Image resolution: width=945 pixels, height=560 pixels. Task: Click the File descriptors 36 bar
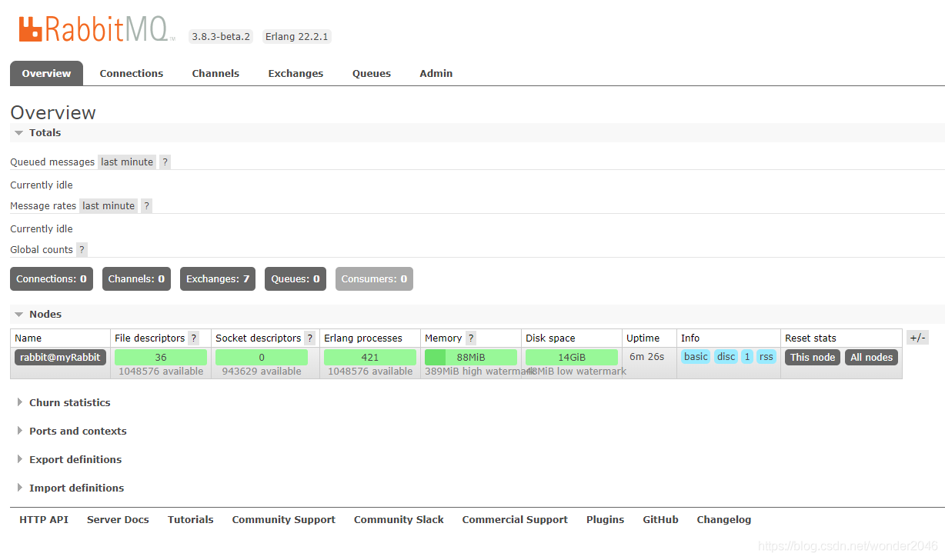click(x=161, y=358)
